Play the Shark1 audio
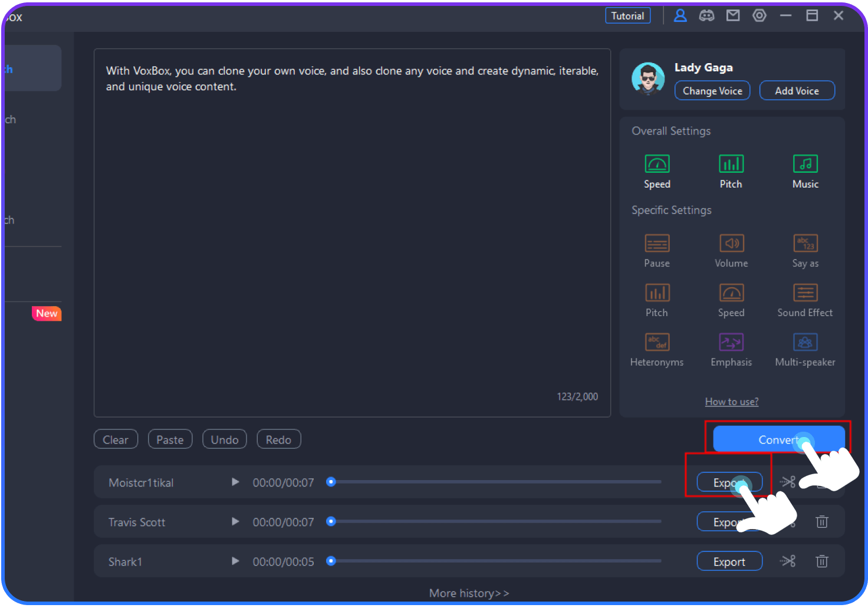Image resolution: width=868 pixels, height=611 pixels. coord(235,561)
